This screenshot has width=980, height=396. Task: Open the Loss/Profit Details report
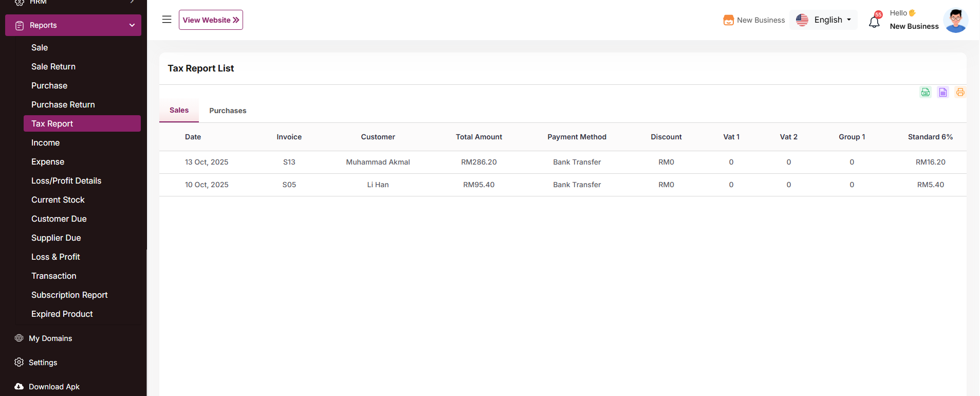pyautogui.click(x=66, y=181)
